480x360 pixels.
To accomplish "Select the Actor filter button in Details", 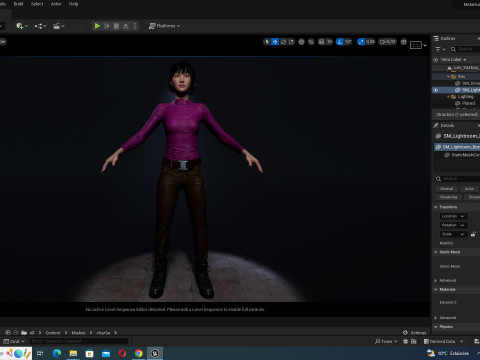I will pos(470,189).
